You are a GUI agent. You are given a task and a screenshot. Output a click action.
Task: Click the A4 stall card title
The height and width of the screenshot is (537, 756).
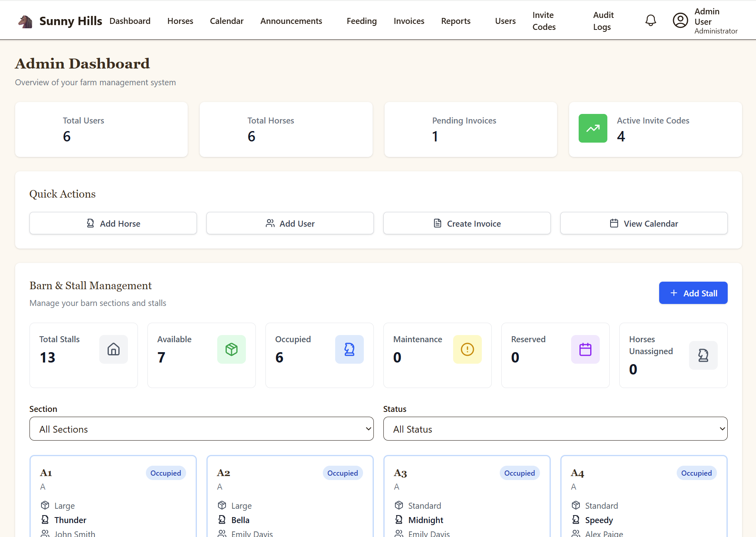click(577, 473)
